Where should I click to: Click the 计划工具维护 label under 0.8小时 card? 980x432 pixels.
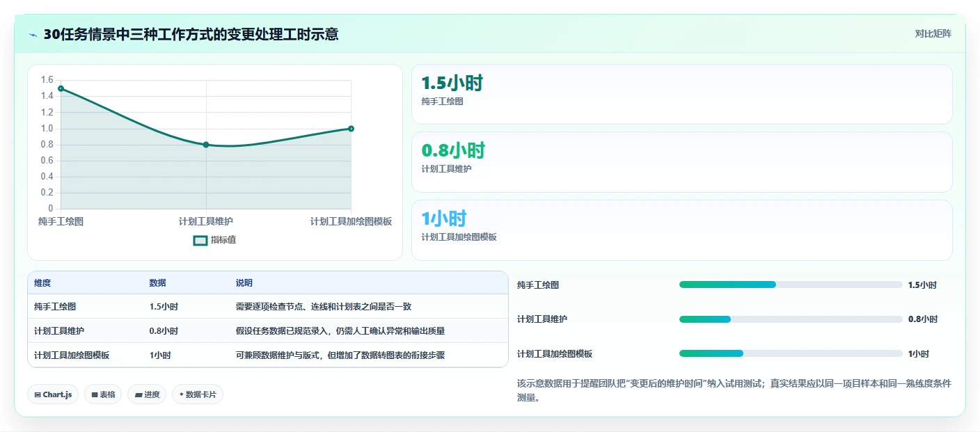tap(446, 169)
